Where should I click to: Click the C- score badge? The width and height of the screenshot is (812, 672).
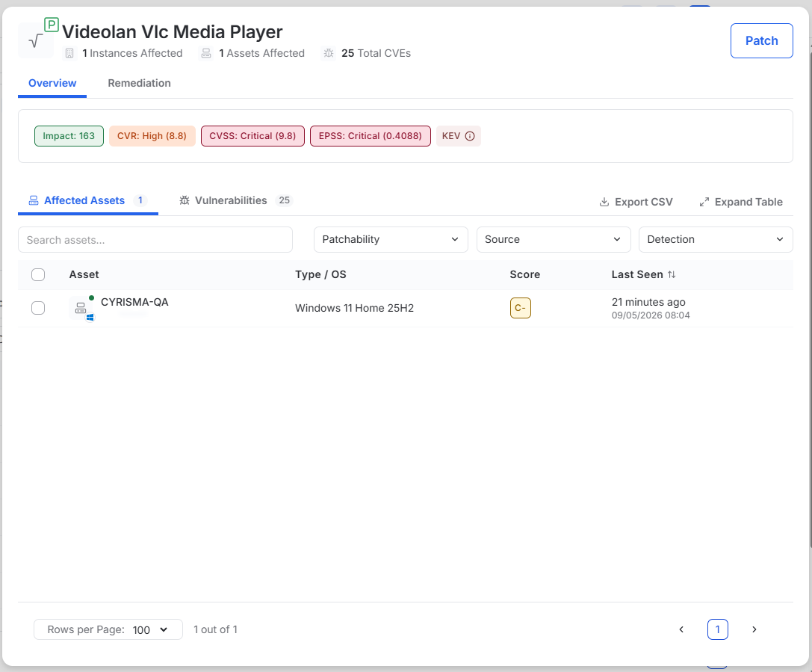[x=521, y=308]
